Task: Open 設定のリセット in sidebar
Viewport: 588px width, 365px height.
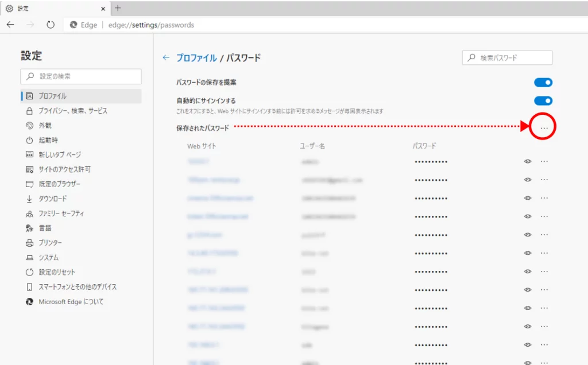Action: click(57, 272)
